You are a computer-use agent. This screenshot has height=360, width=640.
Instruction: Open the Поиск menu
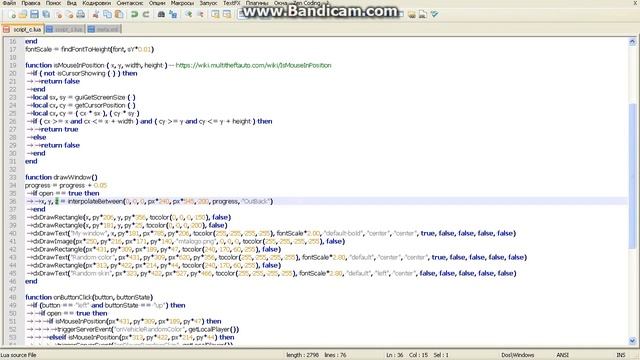(x=53, y=3)
